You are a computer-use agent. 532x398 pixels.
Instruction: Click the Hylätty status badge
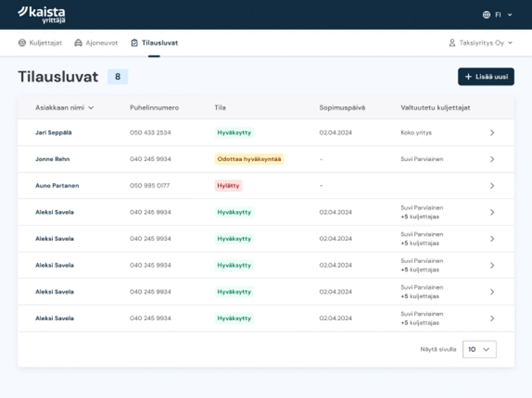(228, 186)
